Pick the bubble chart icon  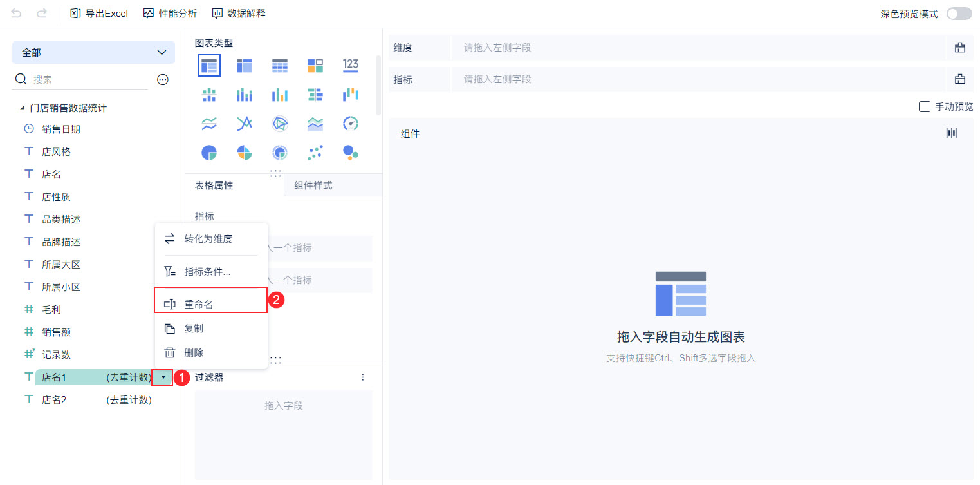coord(351,153)
